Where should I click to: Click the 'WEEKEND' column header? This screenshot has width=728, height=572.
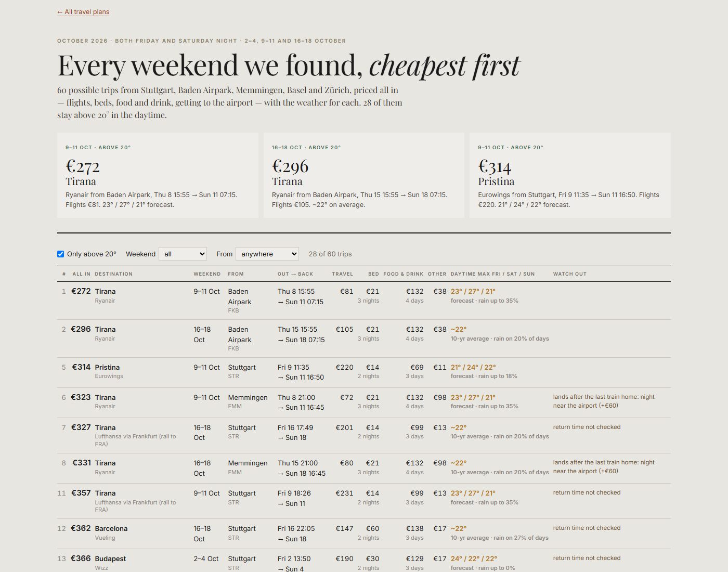pos(207,274)
